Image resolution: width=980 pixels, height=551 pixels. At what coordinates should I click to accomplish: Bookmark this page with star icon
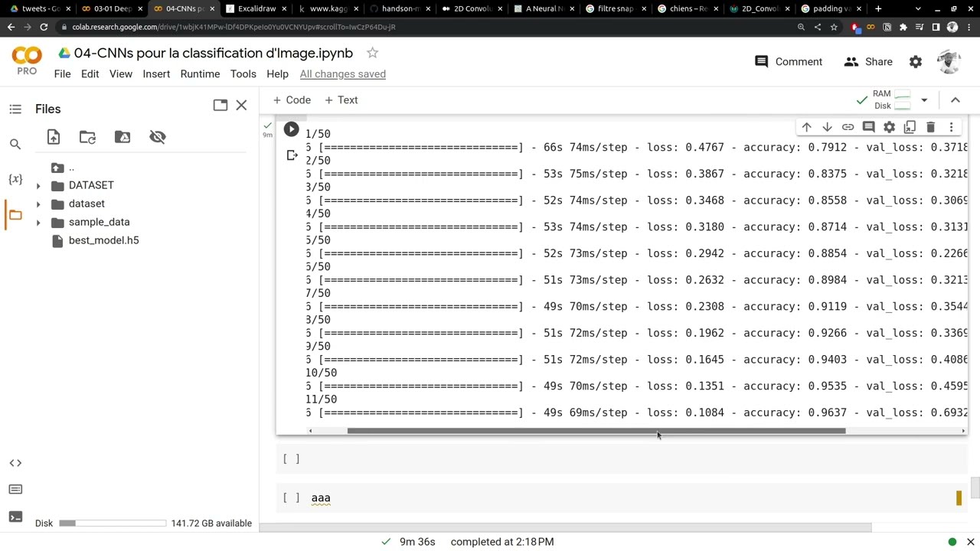click(x=834, y=27)
